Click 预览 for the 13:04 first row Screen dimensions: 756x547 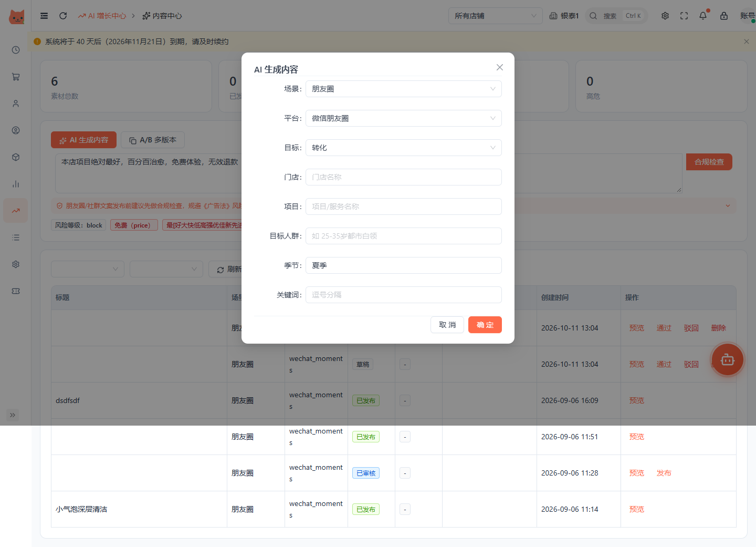click(x=636, y=328)
